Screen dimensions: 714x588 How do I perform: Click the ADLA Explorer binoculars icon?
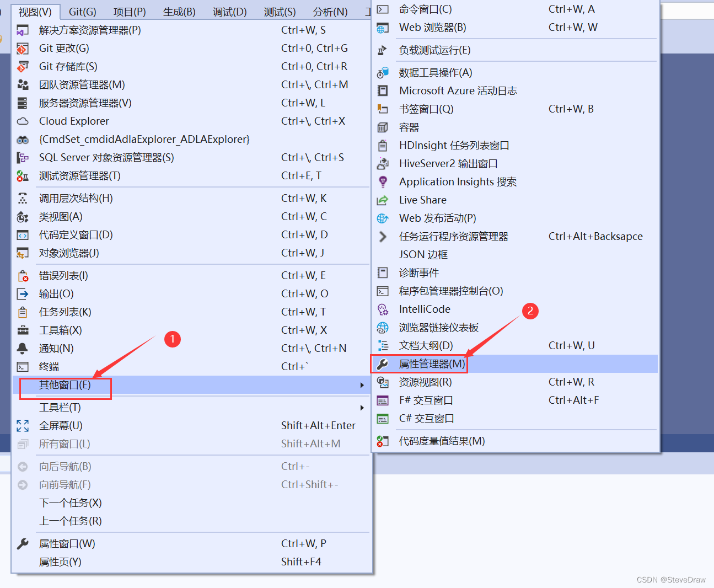click(x=23, y=140)
